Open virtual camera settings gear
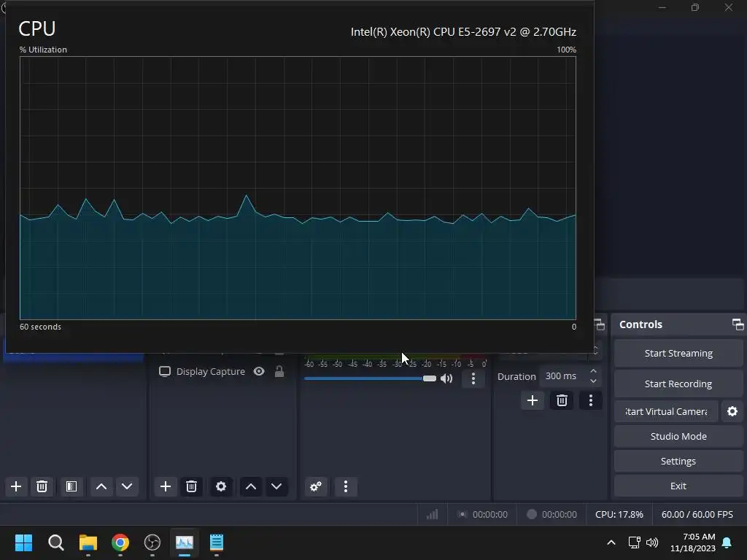The height and width of the screenshot is (560, 747). pos(732,411)
